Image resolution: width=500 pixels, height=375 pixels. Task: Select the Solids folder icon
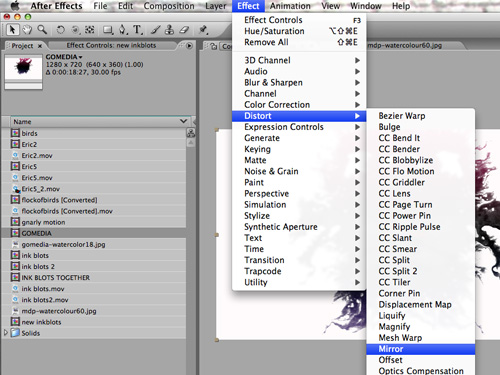click(15, 333)
